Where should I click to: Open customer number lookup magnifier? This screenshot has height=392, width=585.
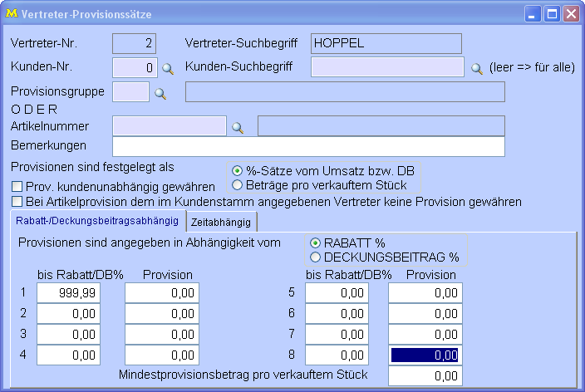click(168, 69)
